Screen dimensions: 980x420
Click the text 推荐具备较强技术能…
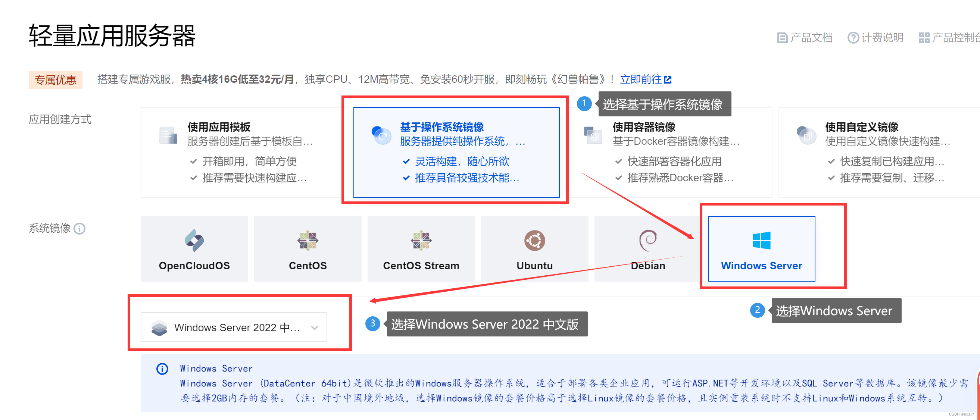[467, 178]
